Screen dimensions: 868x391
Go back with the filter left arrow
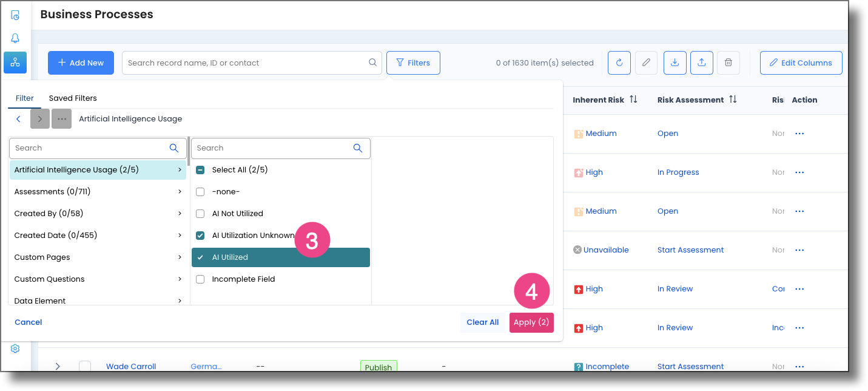[18, 119]
